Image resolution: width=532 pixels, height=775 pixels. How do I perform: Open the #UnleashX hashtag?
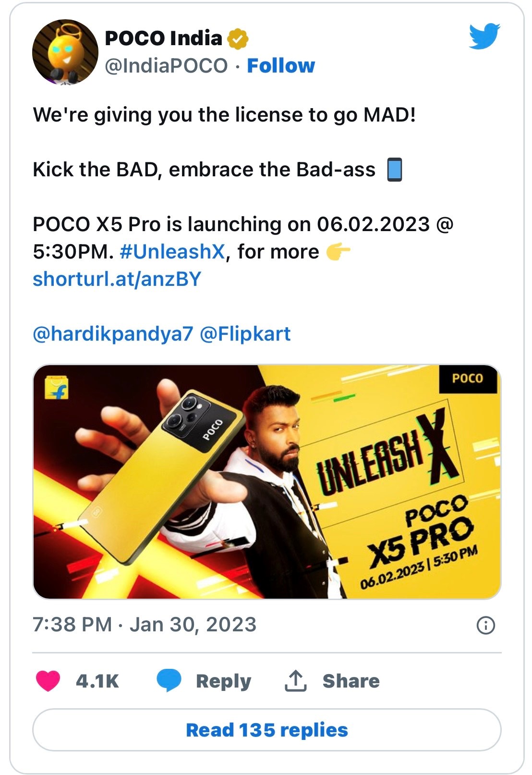coord(172,252)
